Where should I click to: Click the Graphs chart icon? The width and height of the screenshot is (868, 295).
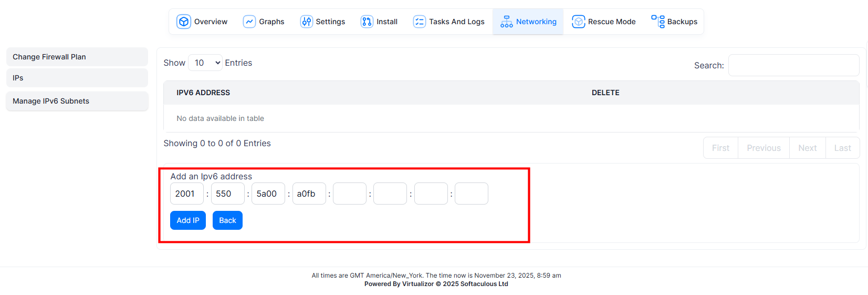pos(249,22)
